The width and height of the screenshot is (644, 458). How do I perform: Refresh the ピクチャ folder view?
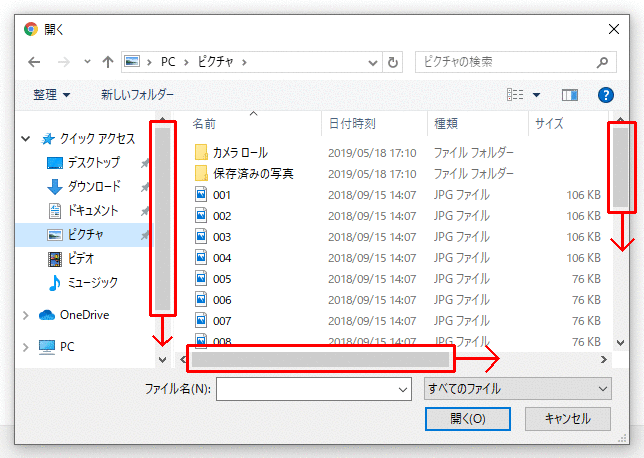(393, 62)
